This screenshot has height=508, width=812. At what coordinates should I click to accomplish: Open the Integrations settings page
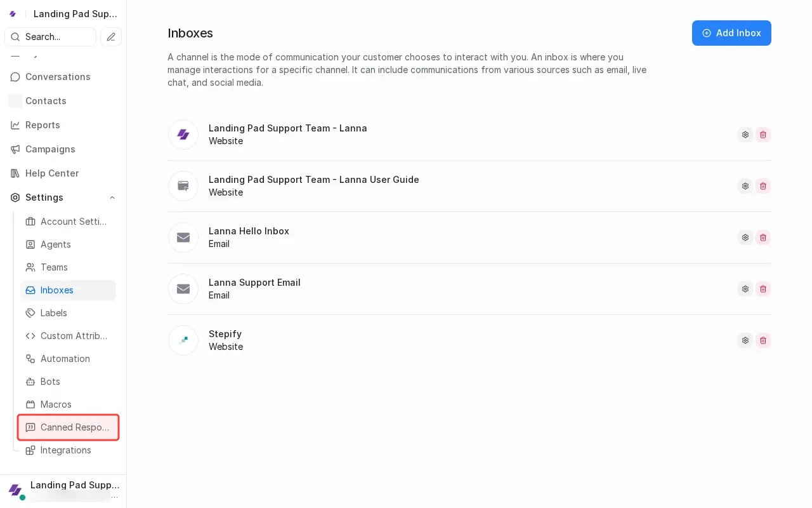(x=66, y=450)
